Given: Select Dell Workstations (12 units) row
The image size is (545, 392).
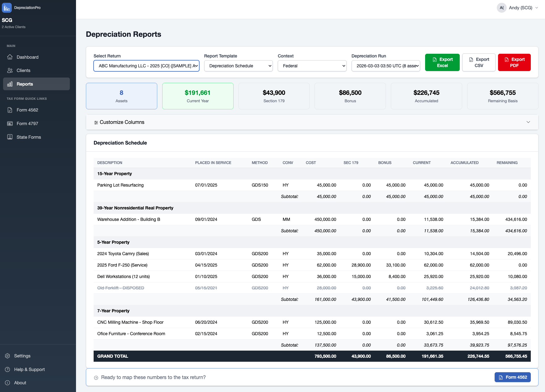Looking at the screenshot, I should 312,276.
